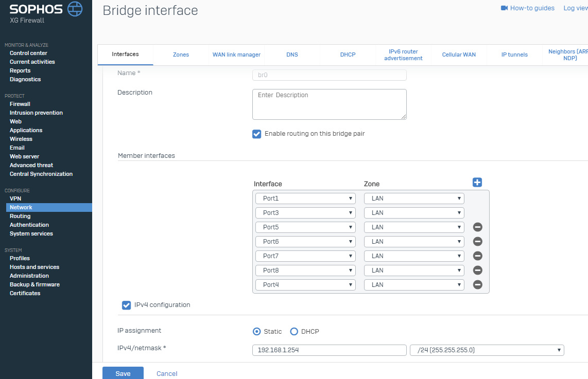Click the blue plus add-member icon
The image size is (588, 379).
point(477,182)
